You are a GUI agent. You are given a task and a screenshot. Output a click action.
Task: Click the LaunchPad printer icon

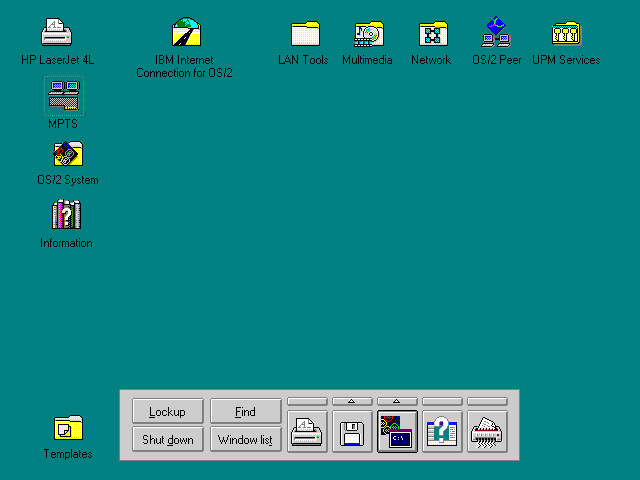coord(307,432)
